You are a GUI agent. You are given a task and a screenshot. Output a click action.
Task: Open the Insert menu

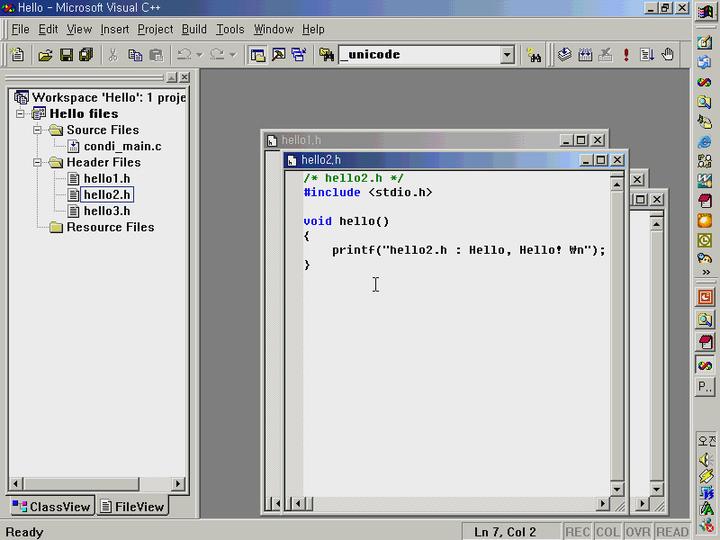tap(114, 29)
